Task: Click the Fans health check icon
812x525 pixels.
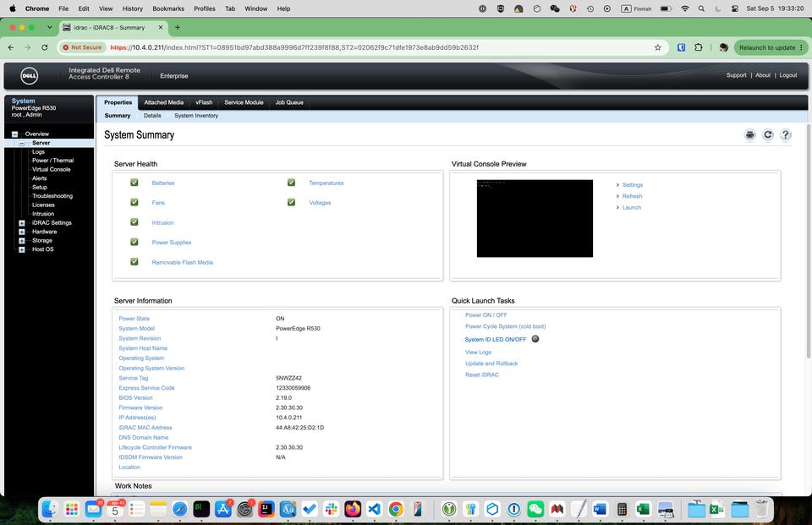Action: [134, 202]
